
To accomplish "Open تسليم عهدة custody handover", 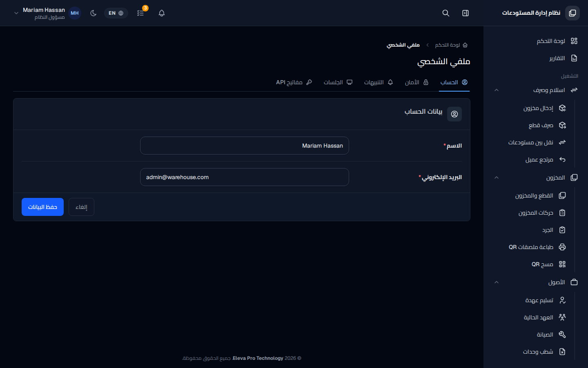I will (x=530, y=300).
